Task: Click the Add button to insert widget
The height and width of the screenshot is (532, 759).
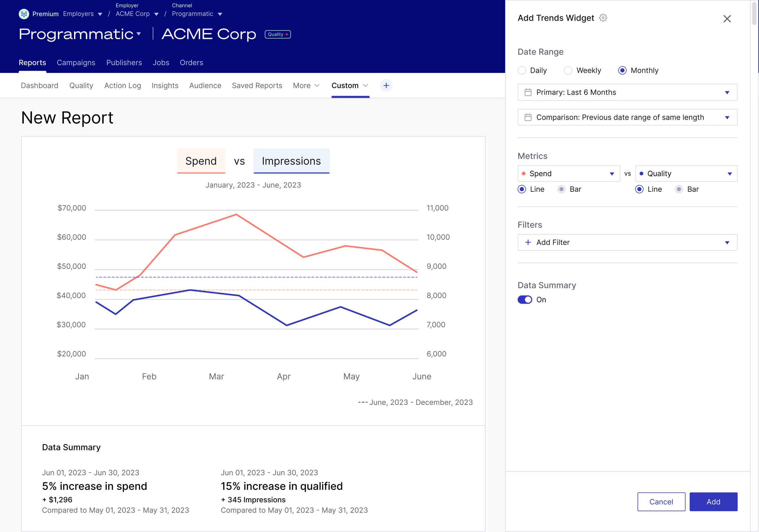Action: 713,501
